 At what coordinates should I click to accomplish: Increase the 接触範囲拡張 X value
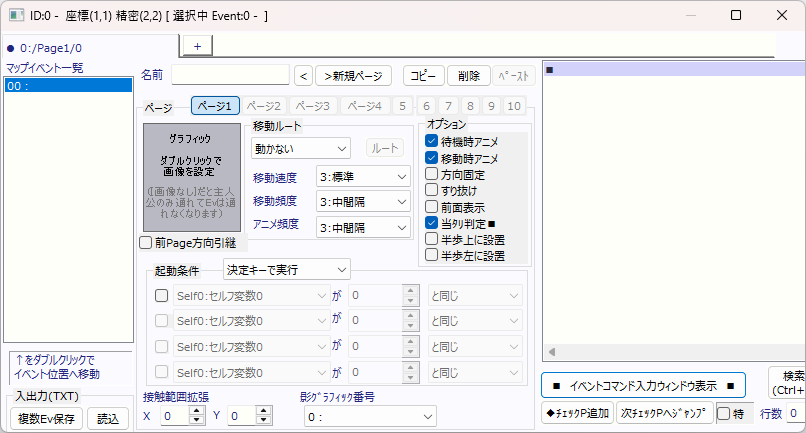tap(197, 411)
